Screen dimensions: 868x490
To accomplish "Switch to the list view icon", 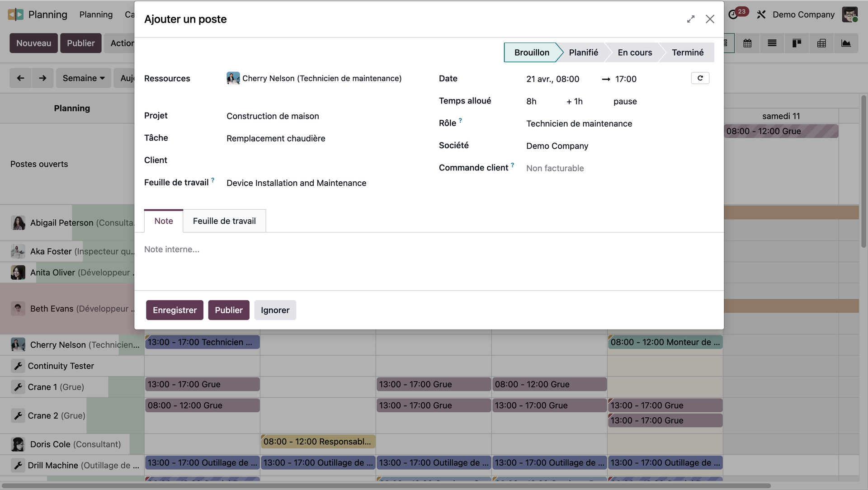I will (772, 43).
